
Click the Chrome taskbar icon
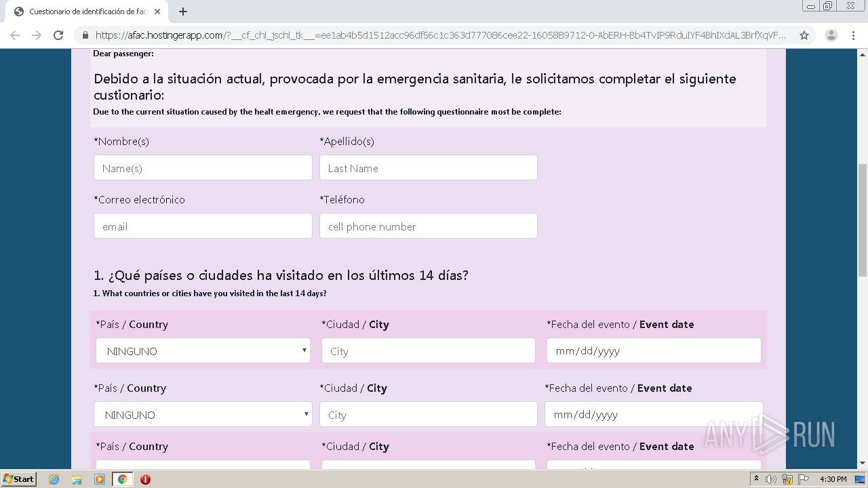pyautogui.click(x=123, y=479)
